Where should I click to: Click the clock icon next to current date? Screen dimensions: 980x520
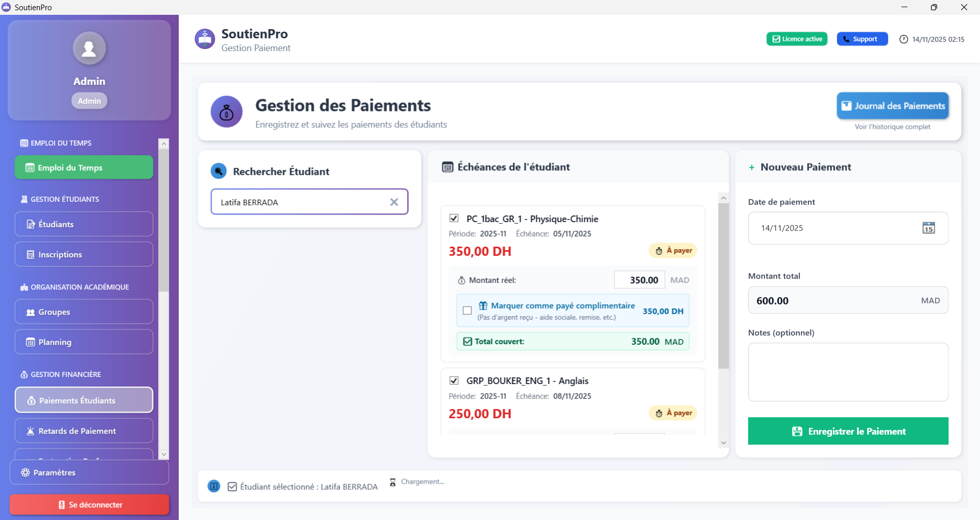click(x=903, y=39)
